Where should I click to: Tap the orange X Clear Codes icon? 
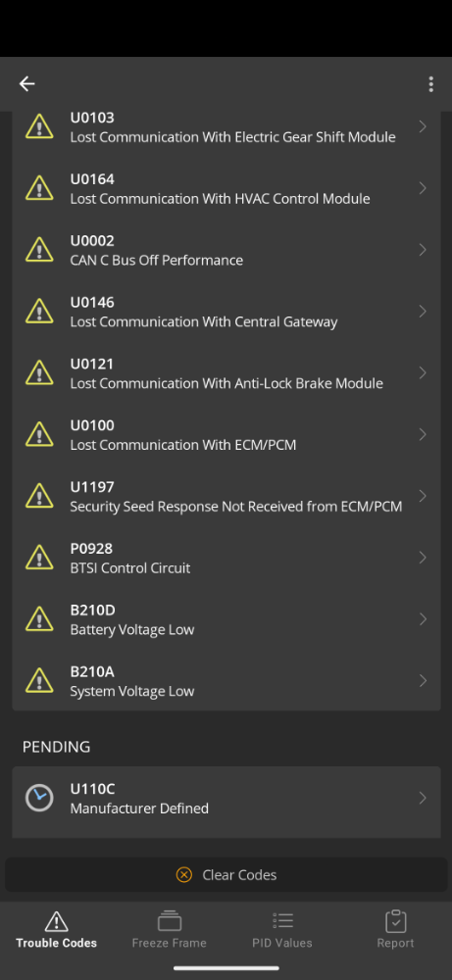click(183, 874)
